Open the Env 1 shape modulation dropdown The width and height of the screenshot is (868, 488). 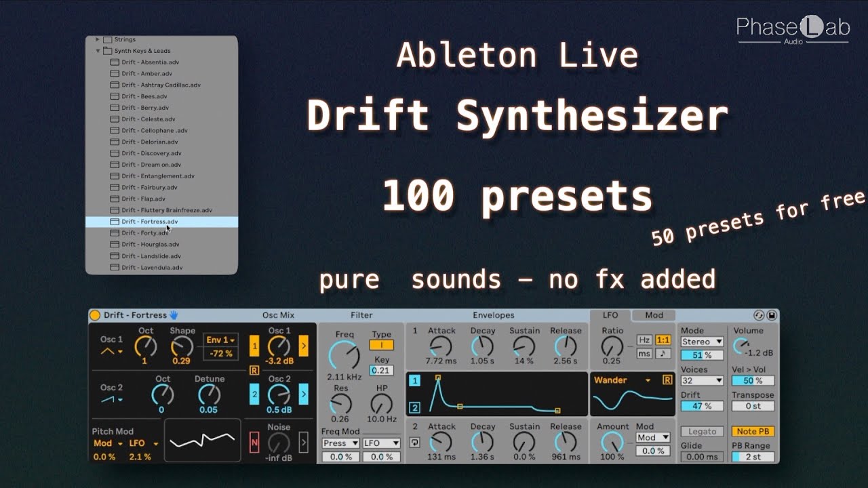pyautogui.click(x=221, y=340)
